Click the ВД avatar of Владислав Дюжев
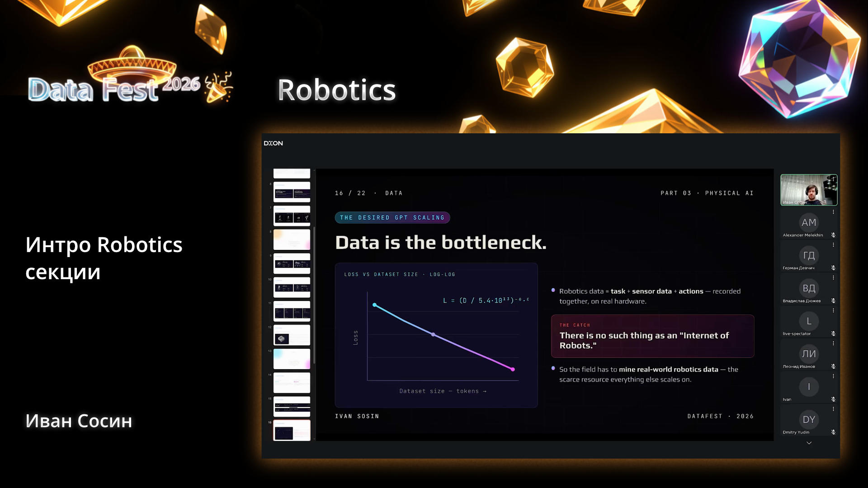This screenshot has height=488, width=868. (809, 288)
